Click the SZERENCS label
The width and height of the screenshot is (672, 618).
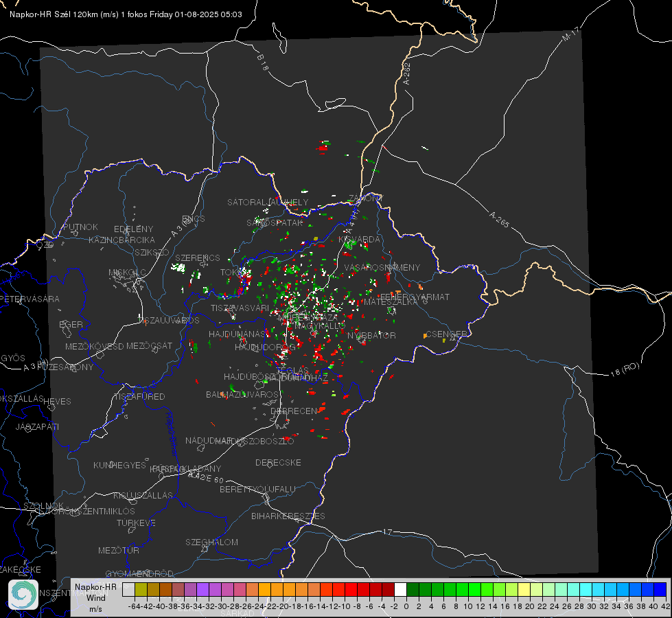(198, 257)
